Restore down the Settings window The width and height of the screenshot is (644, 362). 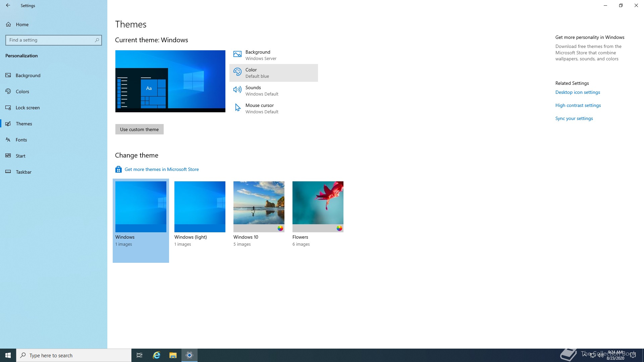point(621,5)
